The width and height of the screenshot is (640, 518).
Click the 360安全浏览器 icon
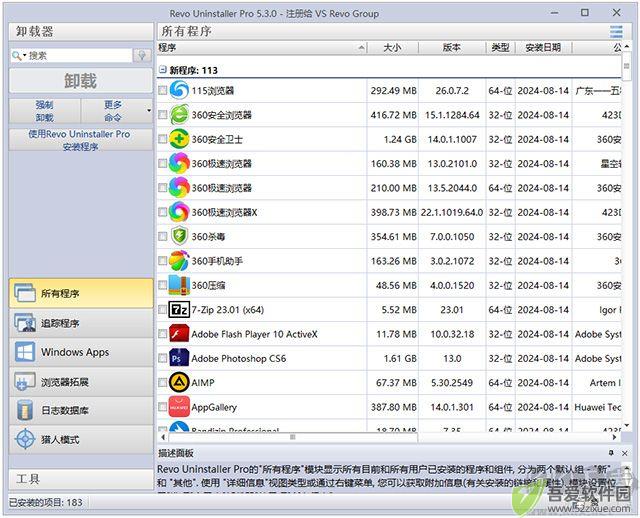pyautogui.click(x=179, y=115)
